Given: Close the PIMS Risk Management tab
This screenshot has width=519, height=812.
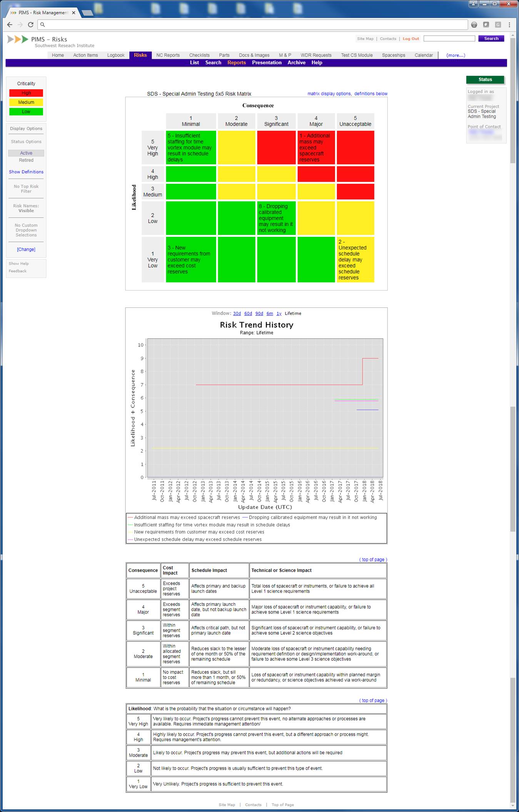Looking at the screenshot, I should pyautogui.click(x=73, y=13).
